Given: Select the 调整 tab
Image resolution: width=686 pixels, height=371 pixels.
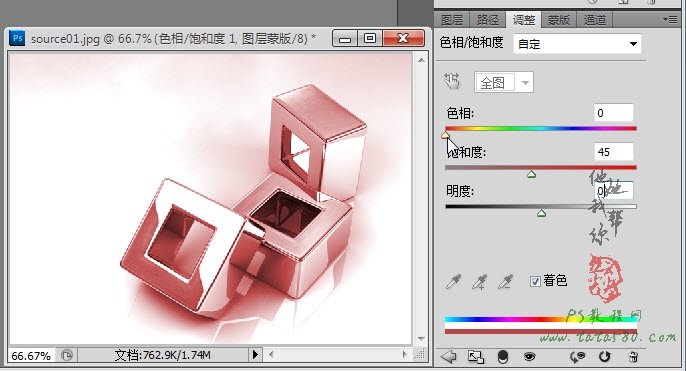Looking at the screenshot, I should (524, 20).
